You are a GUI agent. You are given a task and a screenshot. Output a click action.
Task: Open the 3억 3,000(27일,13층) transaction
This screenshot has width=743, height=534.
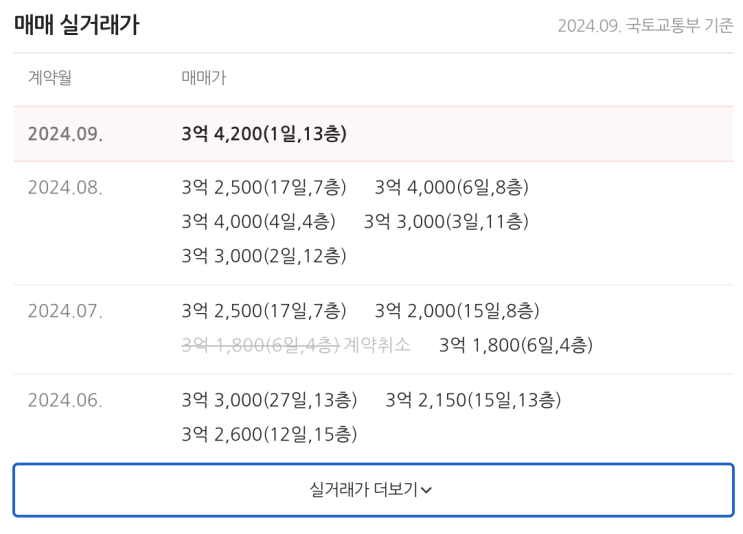click(x=269, y=401)
